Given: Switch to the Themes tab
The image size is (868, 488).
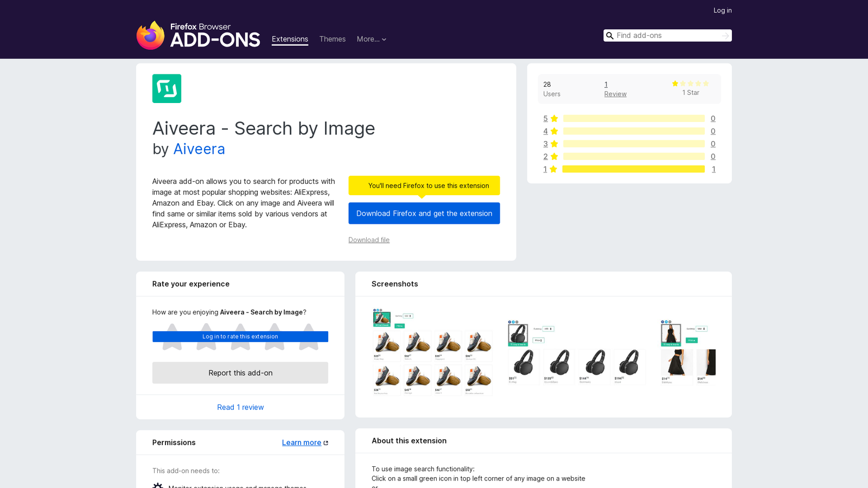Looking at the screenshot, I should (x=333, y=39).
